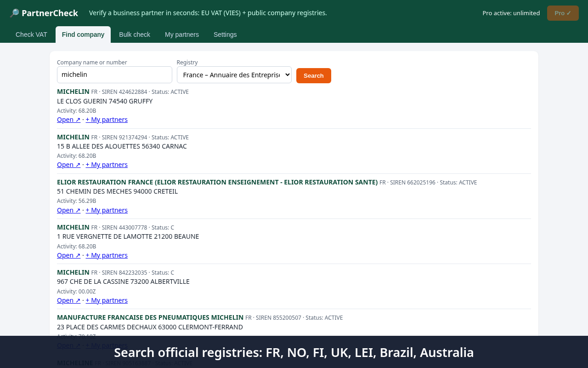Open the Settings tab
The image size is (588, 368).
(x=225, y=34)
